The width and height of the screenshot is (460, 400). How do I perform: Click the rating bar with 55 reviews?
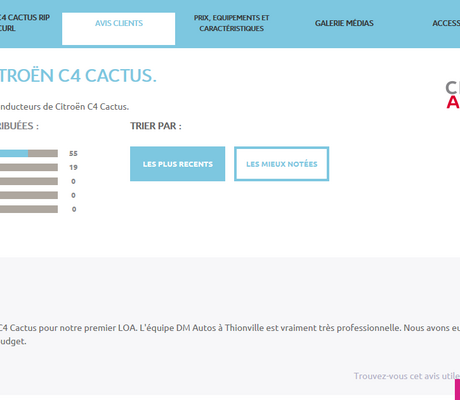pyautogui.click(x=29, y=153)
